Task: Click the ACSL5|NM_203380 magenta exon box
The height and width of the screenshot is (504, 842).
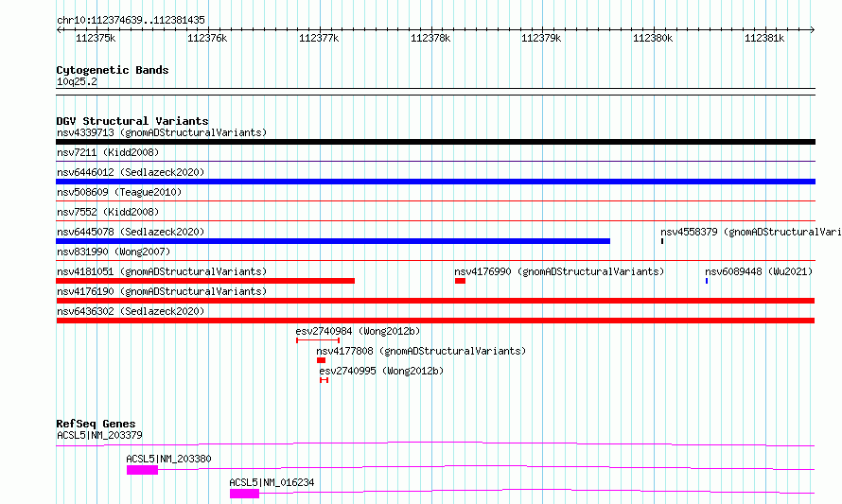Action: coord(142,470)
